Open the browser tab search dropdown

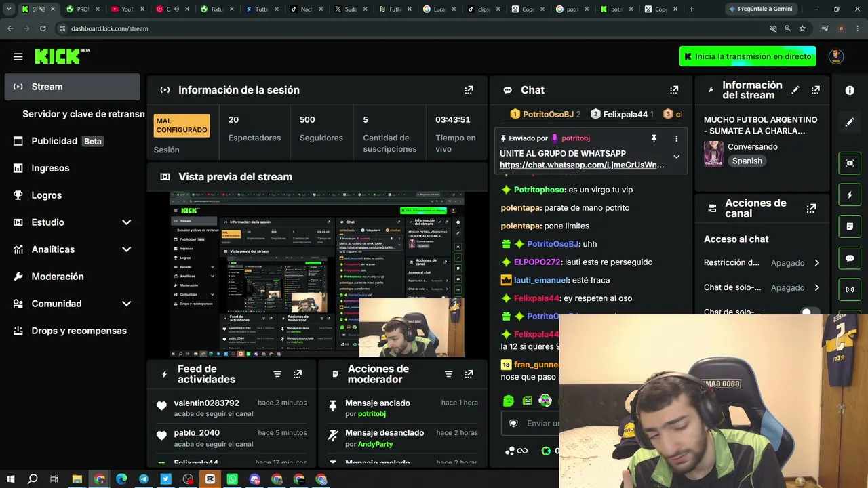[x=9, y=9]
